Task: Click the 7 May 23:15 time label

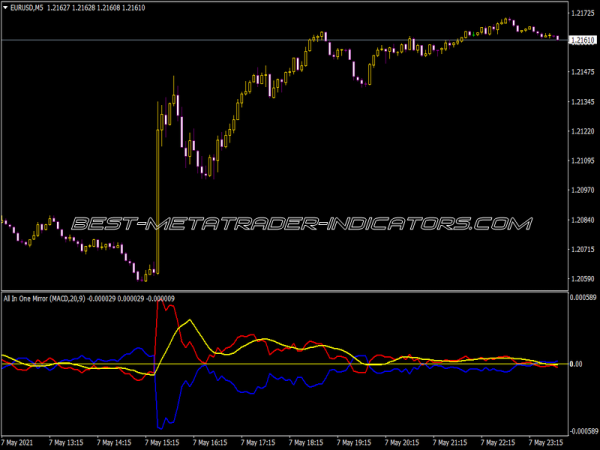Action: coord(547,441)
